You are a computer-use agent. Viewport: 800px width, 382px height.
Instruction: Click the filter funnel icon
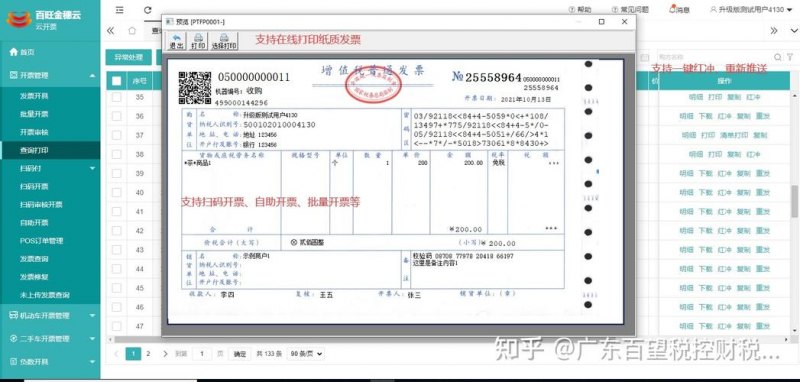pos(791,57)
